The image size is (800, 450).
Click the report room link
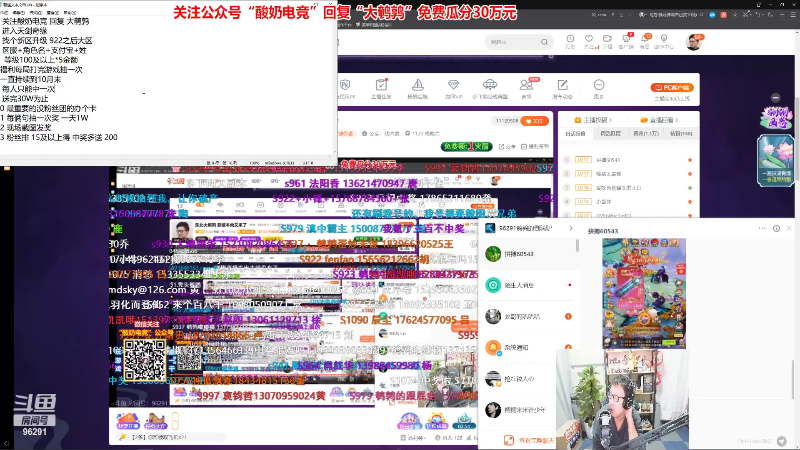[x=535, y=146]
